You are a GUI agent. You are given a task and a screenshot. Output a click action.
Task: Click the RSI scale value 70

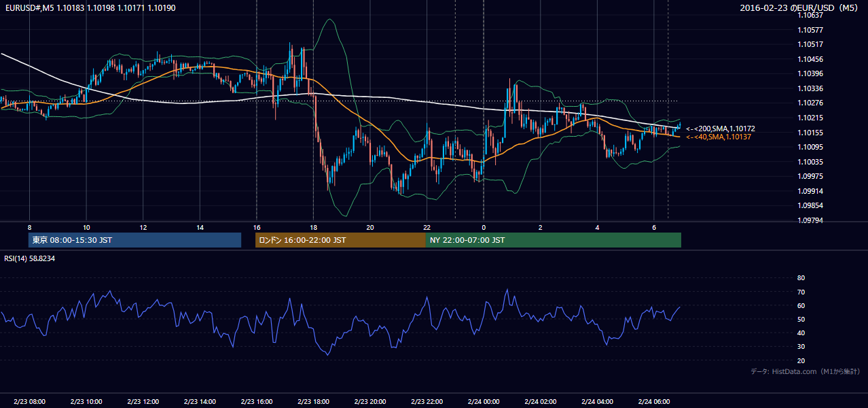[801, 292]
